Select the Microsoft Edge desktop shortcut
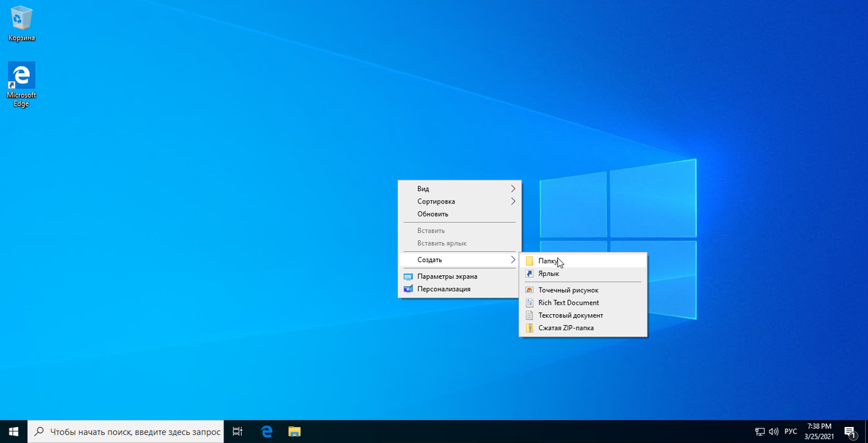Viewport: 868px width, 443px height. tap(22, 85)
